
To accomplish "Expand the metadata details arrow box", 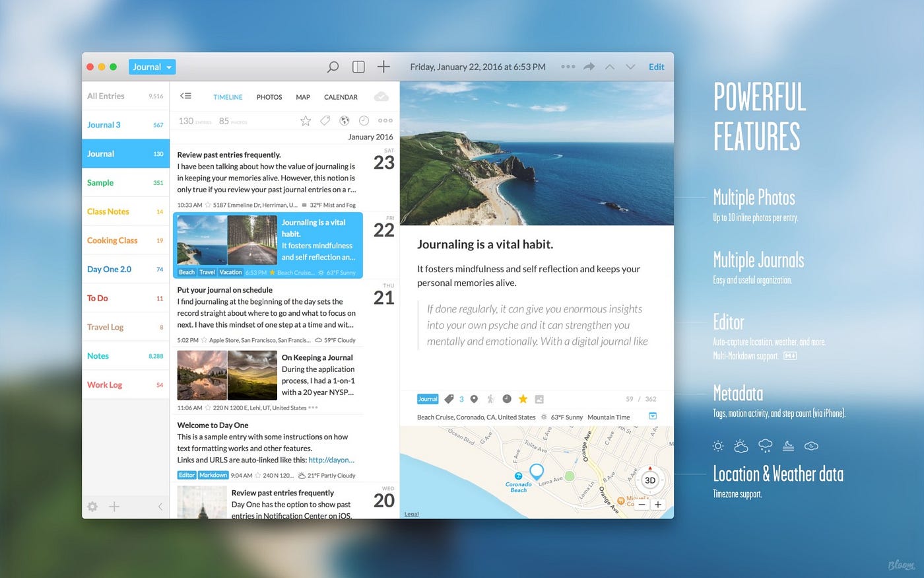I will coord(653,416).
